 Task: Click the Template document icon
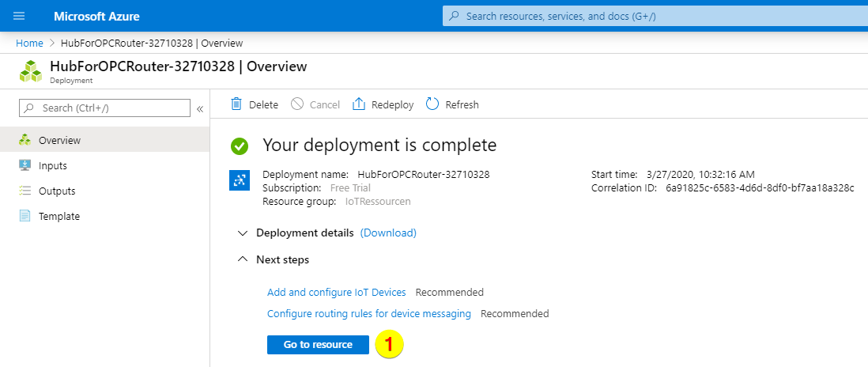tap(25, 216)
